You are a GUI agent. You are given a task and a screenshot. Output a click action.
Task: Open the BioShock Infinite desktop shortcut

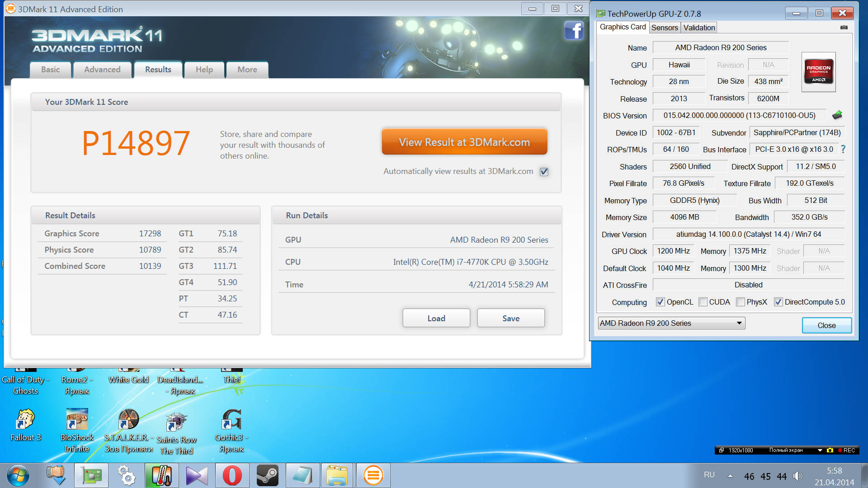[77, 419]
